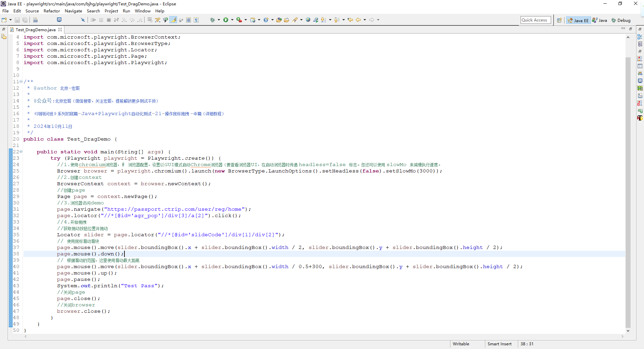
Task: Click the Skip All Breakpoints icon
Action: coord(83,20)
